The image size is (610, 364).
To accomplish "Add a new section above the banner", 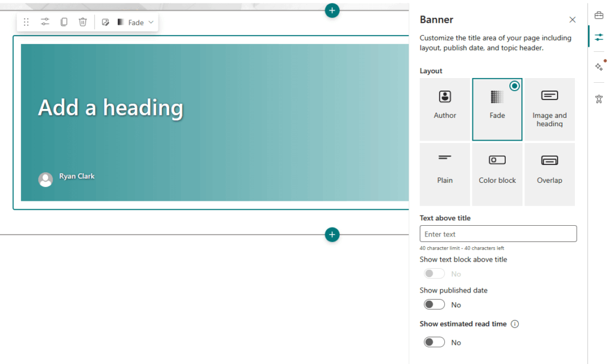I will [332, 11].
